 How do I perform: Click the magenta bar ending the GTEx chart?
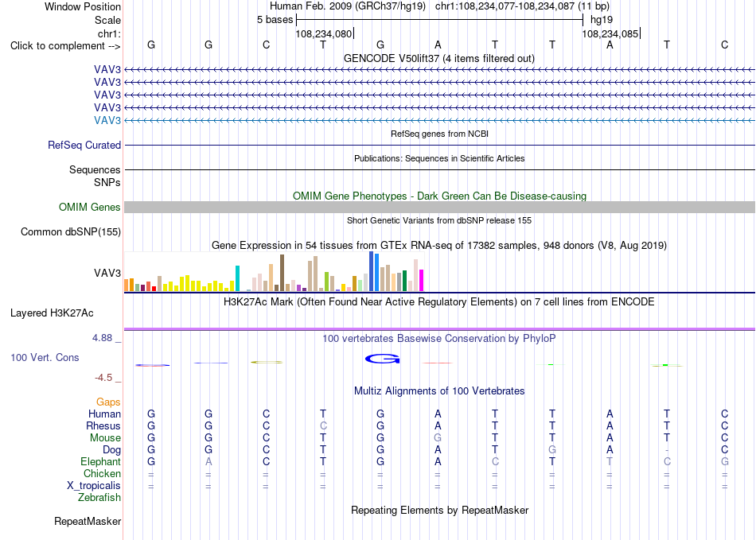(x=422, y=281)
